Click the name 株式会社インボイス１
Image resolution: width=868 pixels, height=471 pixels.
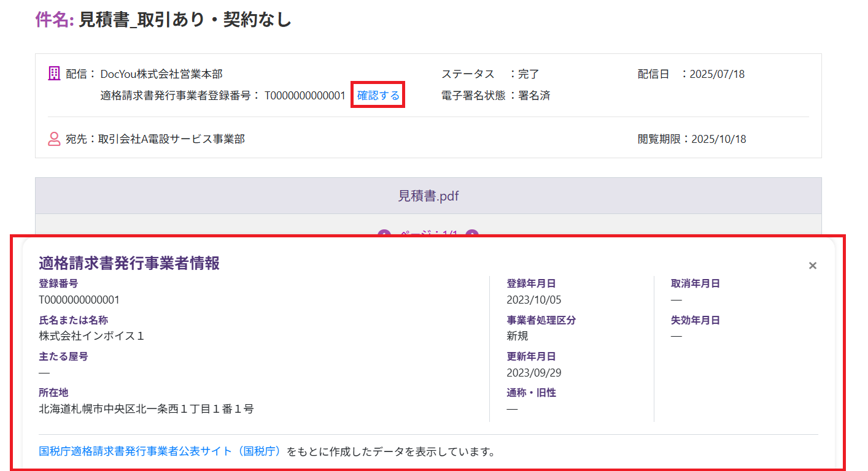coord(91,336)
